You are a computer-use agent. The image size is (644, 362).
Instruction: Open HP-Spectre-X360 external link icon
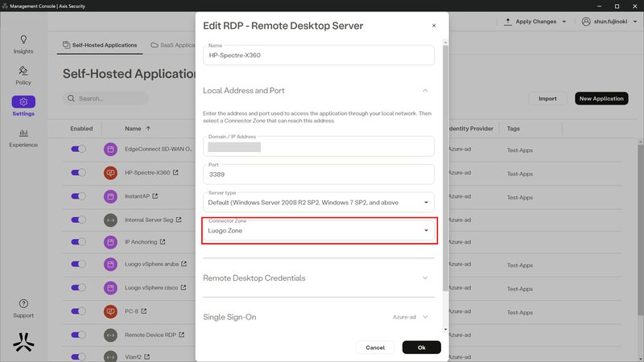pyautogui.click(x=175, y=172)
